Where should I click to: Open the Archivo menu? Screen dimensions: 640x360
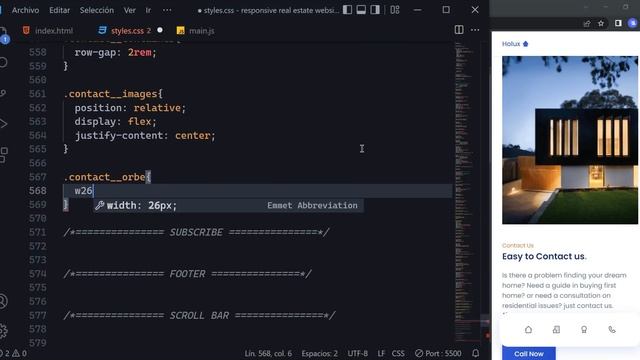pos(25,10)
